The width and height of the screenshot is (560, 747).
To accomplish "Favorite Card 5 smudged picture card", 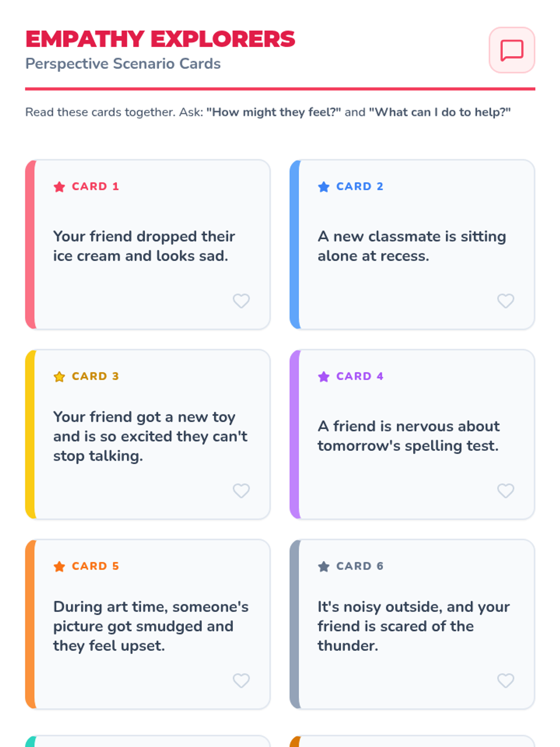I will (x=241, y=681).
